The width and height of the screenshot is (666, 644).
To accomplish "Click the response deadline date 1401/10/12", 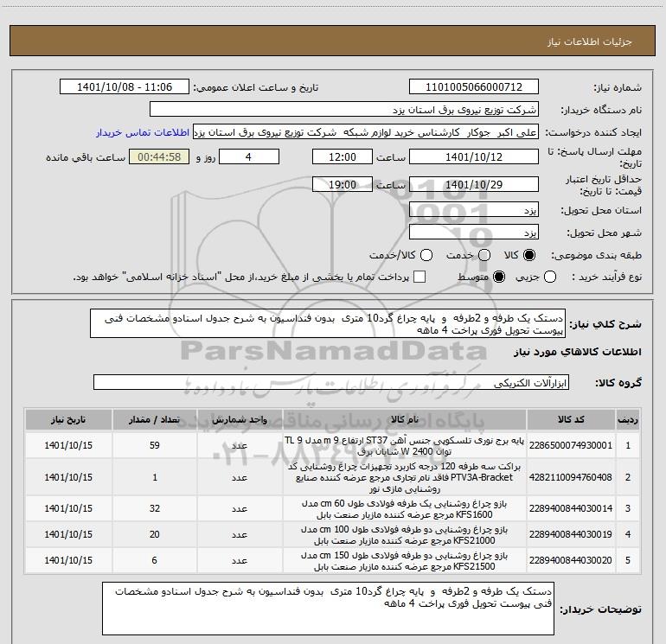I will (474, 156).
